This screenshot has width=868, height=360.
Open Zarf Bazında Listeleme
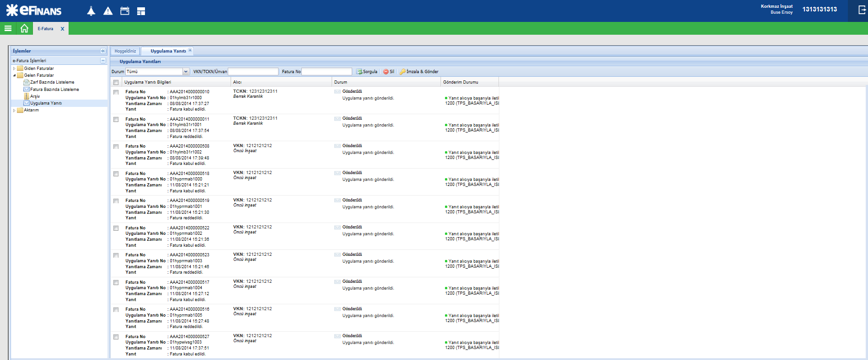pos(49,82)
